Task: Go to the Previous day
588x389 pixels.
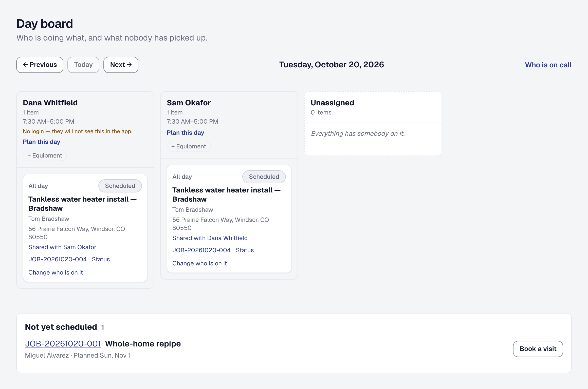Action: tap(40, 65)
